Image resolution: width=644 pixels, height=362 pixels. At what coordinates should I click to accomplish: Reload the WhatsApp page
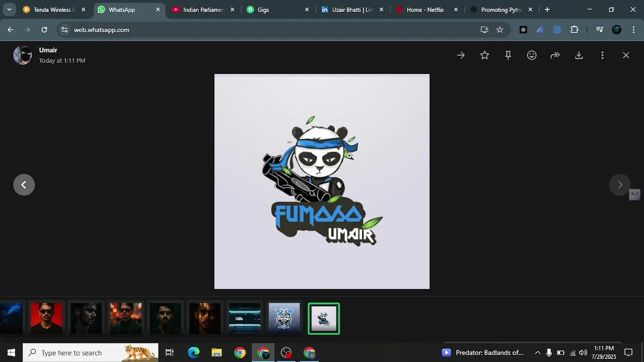44,30
